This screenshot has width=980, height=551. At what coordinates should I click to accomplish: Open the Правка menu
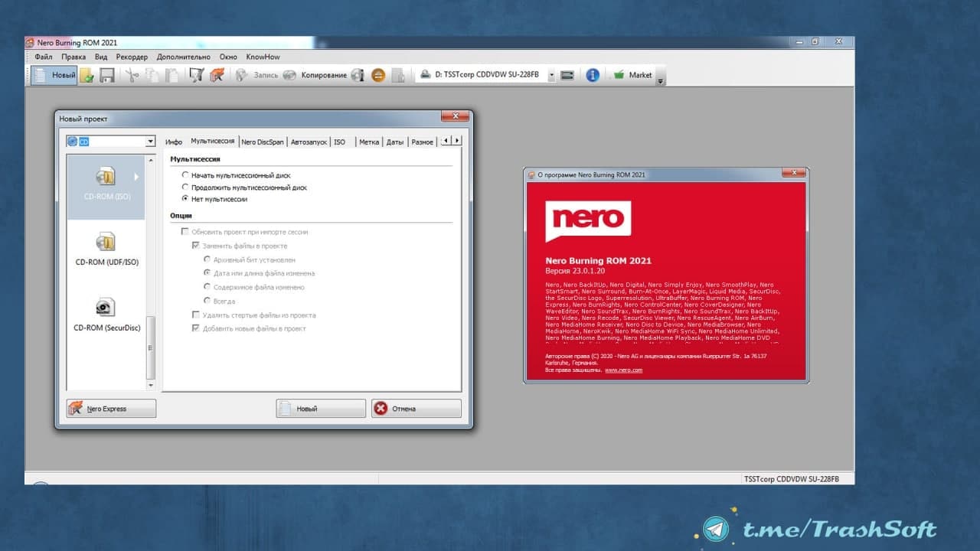click(73, 57)
